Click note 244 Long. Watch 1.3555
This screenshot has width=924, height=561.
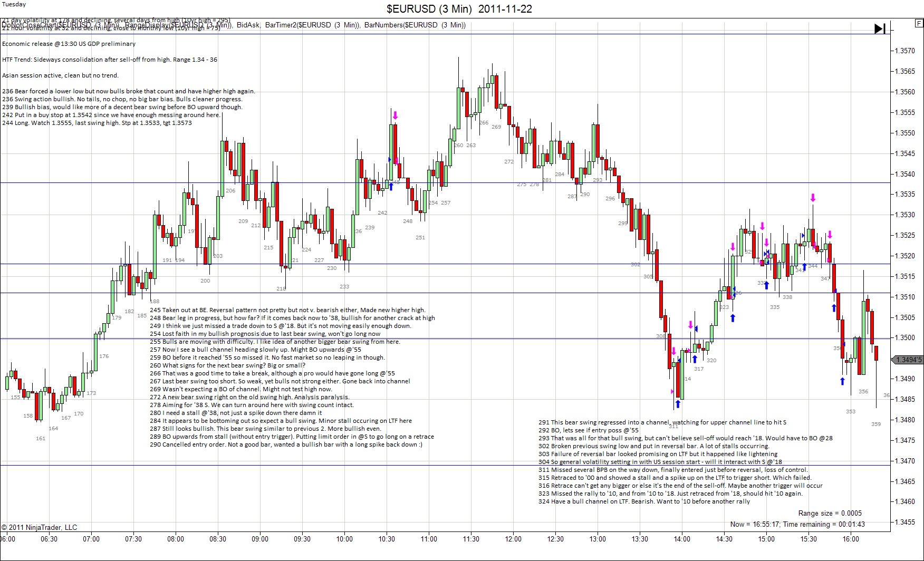pos(97,123)
